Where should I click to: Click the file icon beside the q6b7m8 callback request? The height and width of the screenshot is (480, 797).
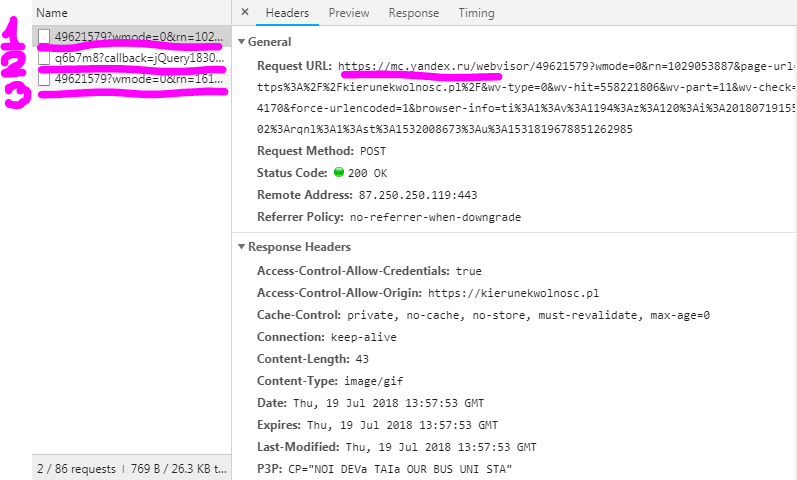tap(44, 58)
